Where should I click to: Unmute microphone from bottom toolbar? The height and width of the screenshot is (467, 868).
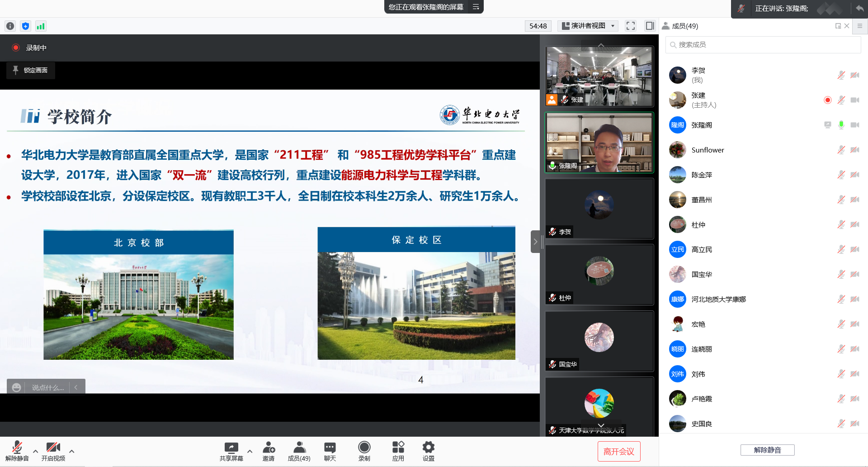pos(17,451)
